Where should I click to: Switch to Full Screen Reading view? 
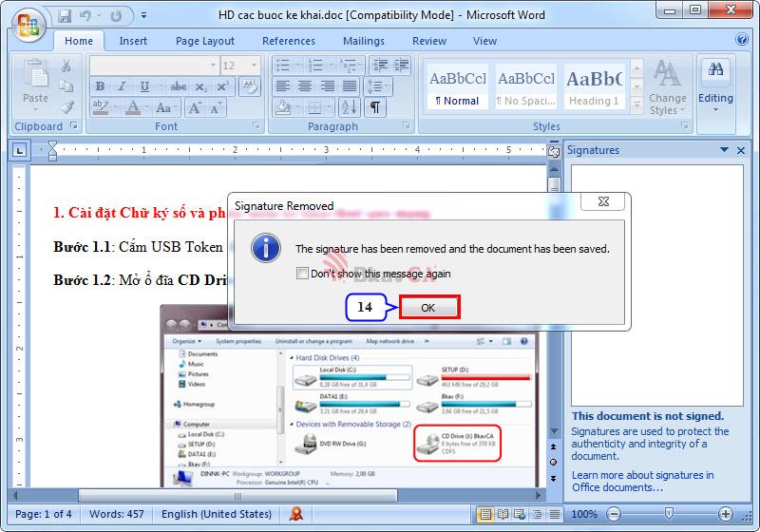(x=501, y=514)
